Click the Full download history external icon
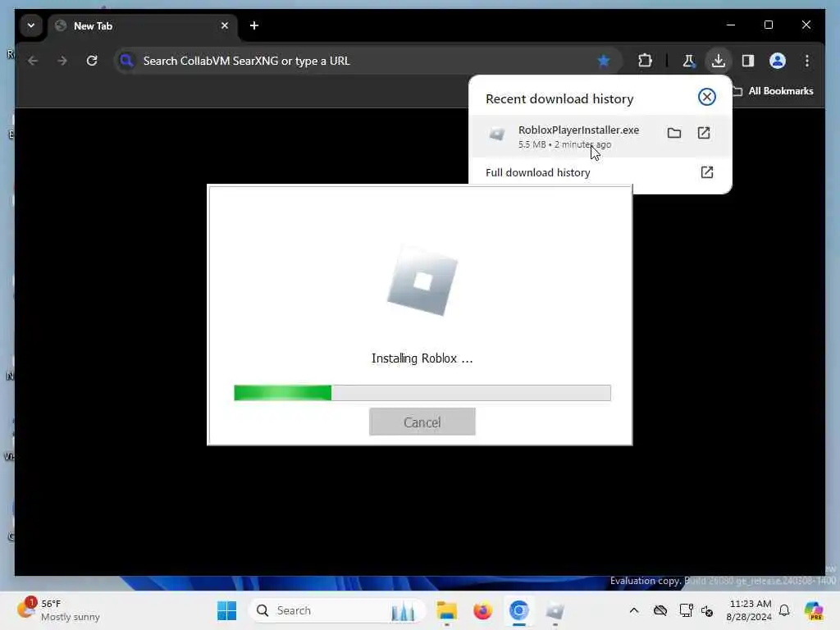 (706, 172)
